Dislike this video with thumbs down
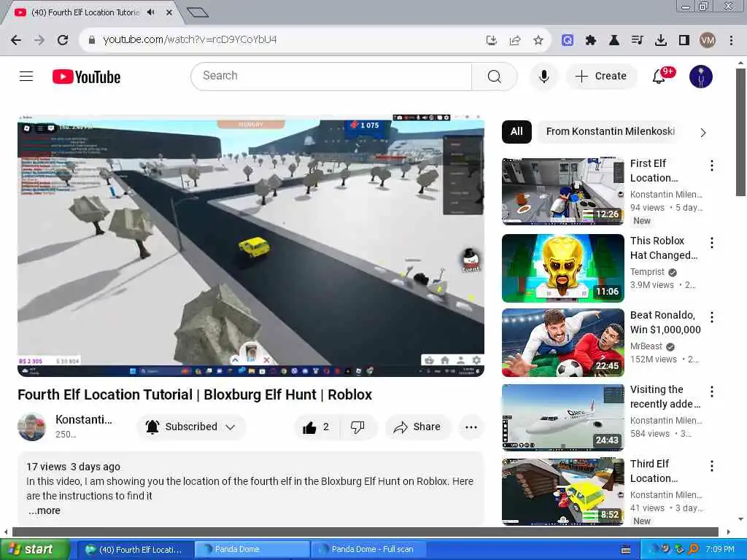747x560 pixels. [x=357, y=427]
